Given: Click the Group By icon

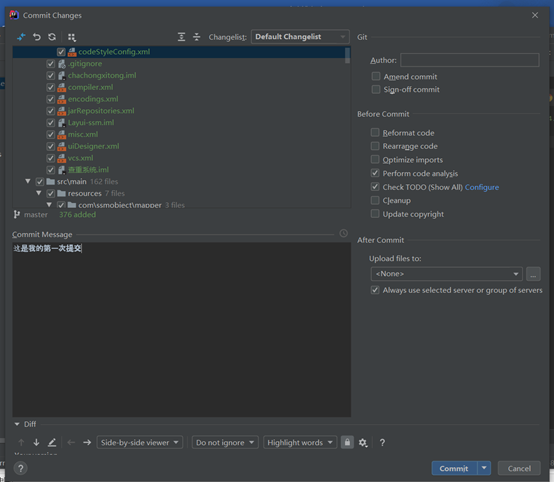Looking at the screenshot, I should pos(72,37).
